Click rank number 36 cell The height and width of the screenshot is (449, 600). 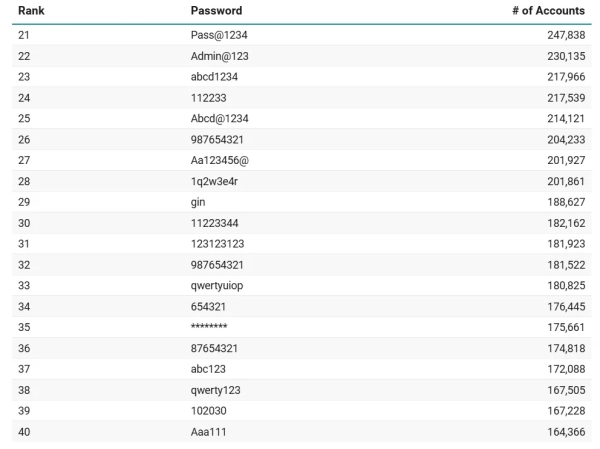click(x=24, y=348)
